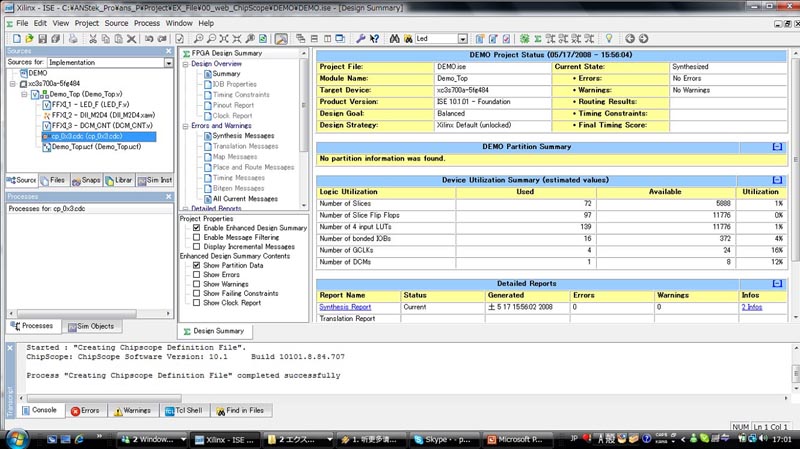Toggle Display Incremental Messages checkbox
Screen dimensions: 800x449
pyautogui.click(x=196, y=246)
